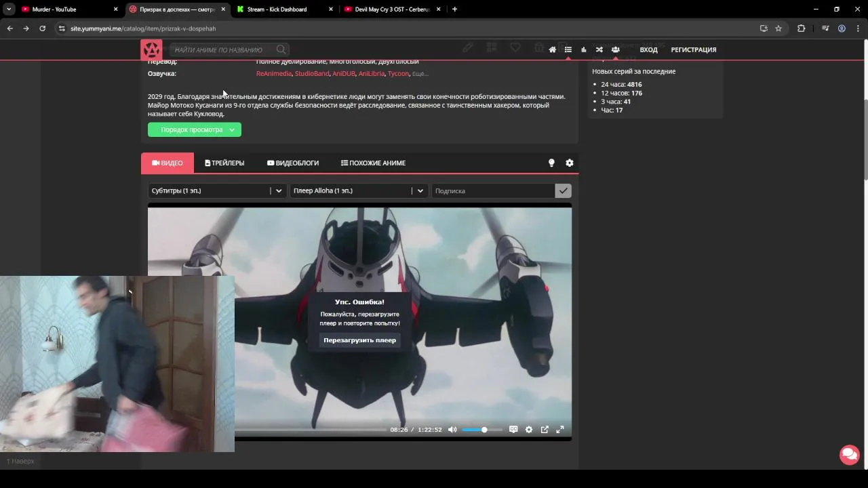
Task: Expand Порядок просмотра dropdown
Action: 195,129
